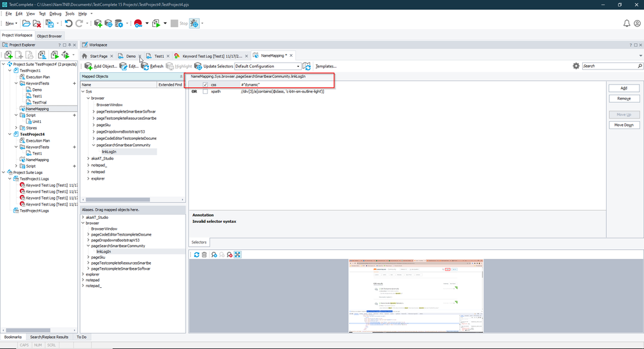Click the Record test red icon
644x349 pixels.
(x=138, y=24)
